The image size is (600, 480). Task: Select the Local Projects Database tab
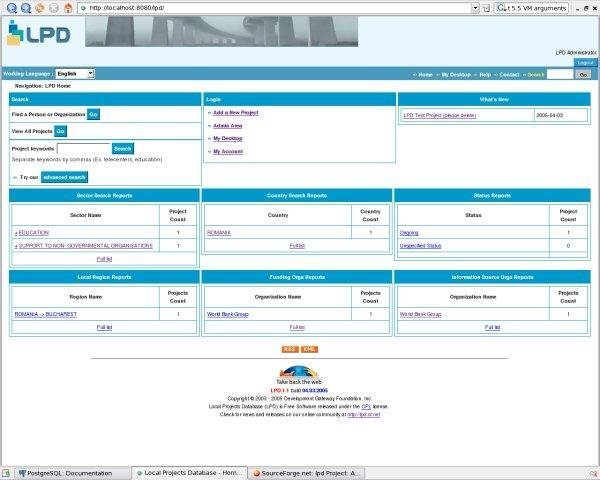189,473
